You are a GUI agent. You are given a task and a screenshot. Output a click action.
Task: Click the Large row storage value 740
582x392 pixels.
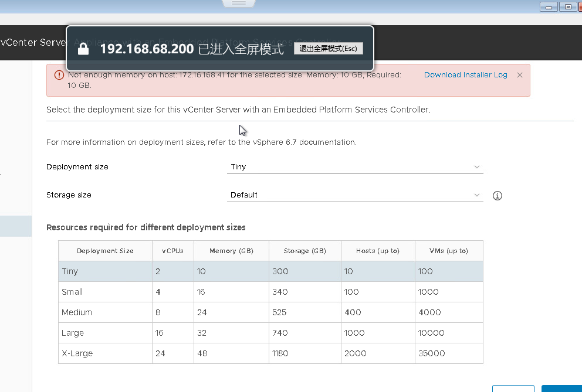click(280, 333)
